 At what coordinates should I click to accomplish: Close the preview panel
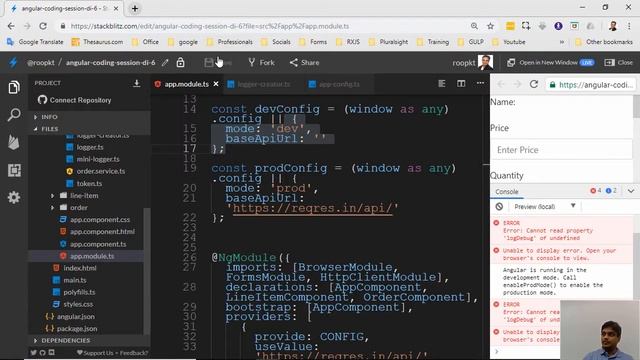(x=619, y=62)
